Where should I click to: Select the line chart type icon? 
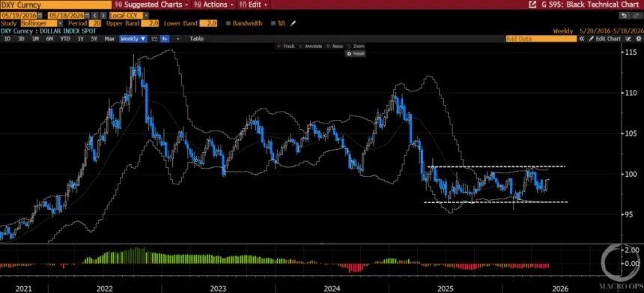tap(154, 39)
